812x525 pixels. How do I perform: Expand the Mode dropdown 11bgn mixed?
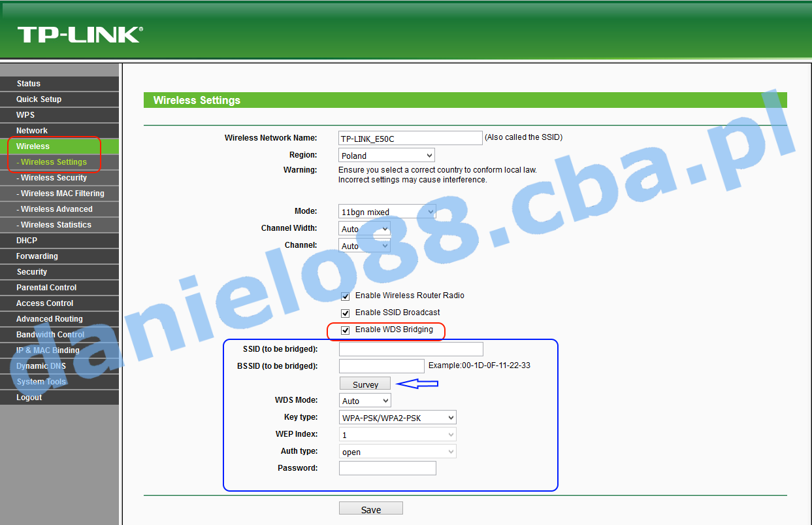pyautogui.click(x=387, y=212)
